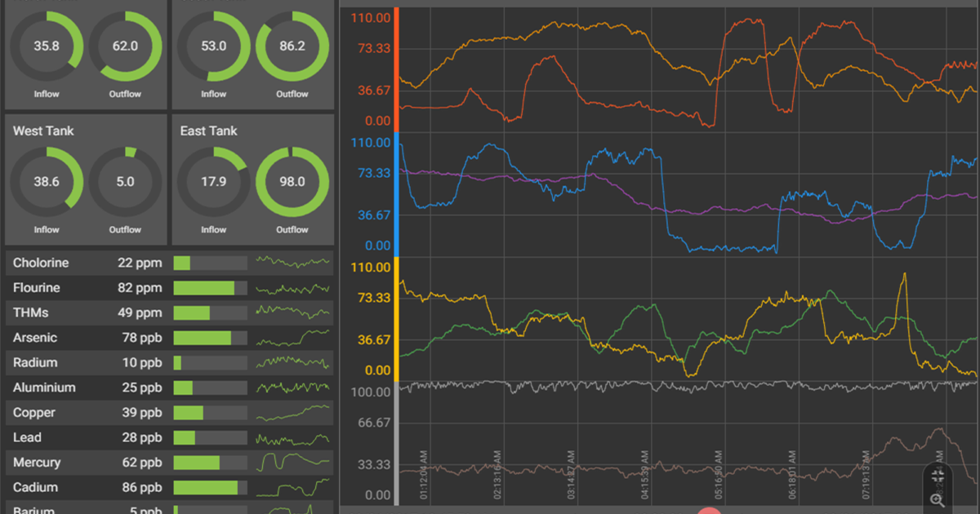The width and height of the screenshot is (980, 514).
Task: Click the West Tank Outflow gauge showing 5.0
Action: click(125, 182)
